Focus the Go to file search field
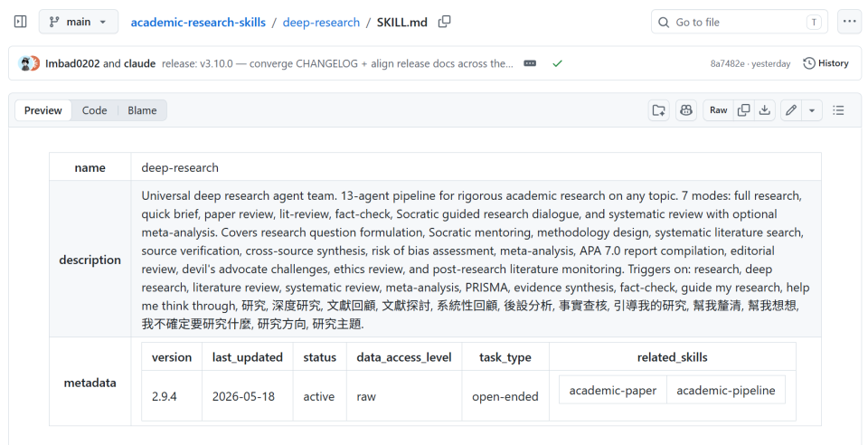This screenshot has height=445, width=868. coord(739,22)
